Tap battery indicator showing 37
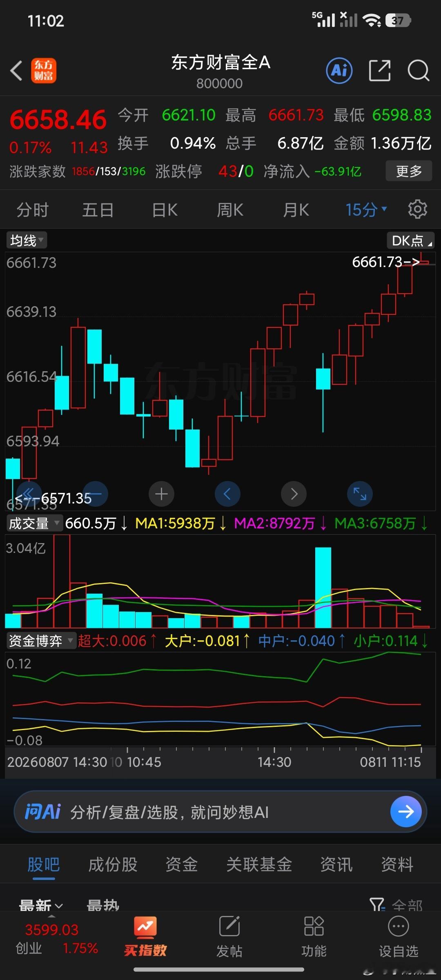Image resolution: width=441 pixels, height=980 pixels. (x=398, y=20)
